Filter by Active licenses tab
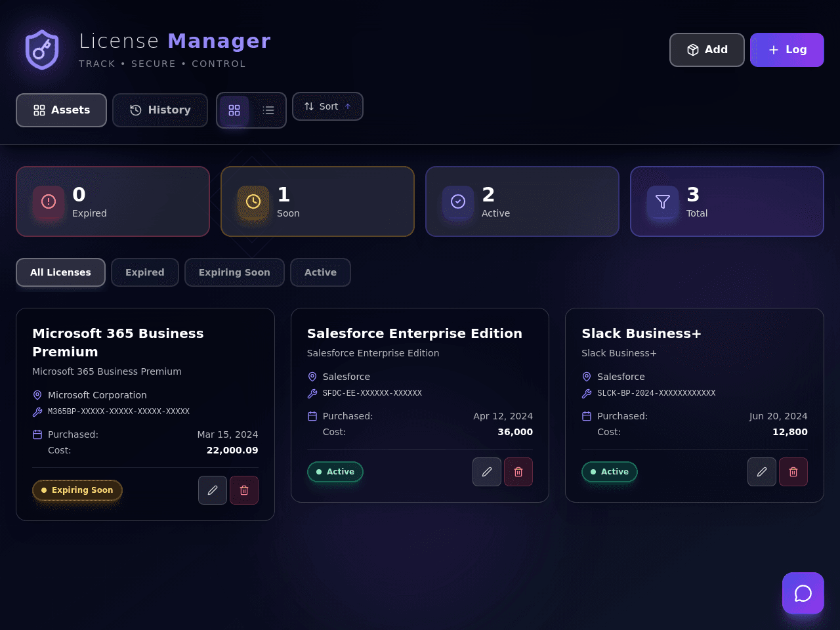Image resolution: width=840 pixels, height=630 pixels. tap(320, 272)
